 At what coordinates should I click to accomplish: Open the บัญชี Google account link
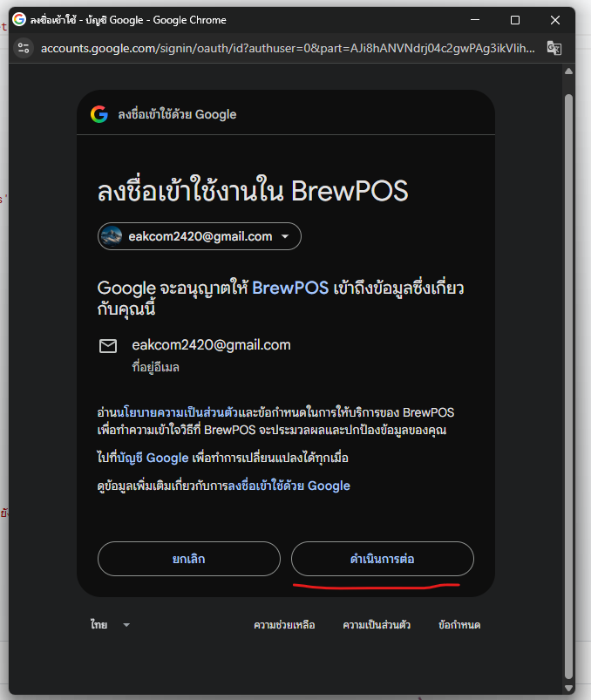(x=153, y=458)
